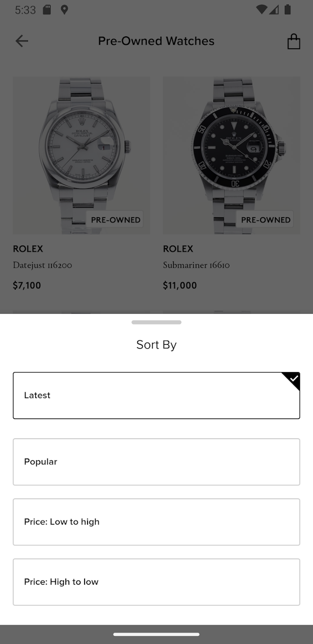Tap the cellular signal icon
This screenshot has height=644, width=313.
coord(274,9)
